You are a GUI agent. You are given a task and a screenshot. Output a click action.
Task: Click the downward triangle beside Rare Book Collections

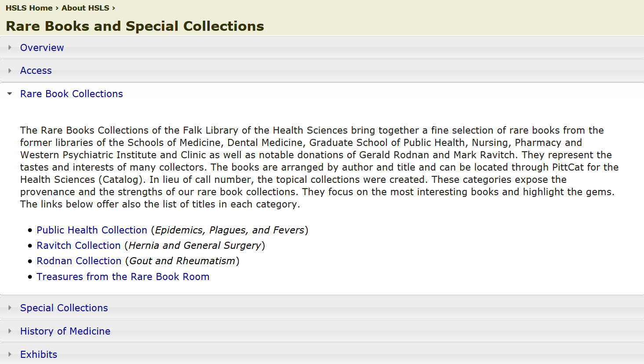[x=10, y=94]
